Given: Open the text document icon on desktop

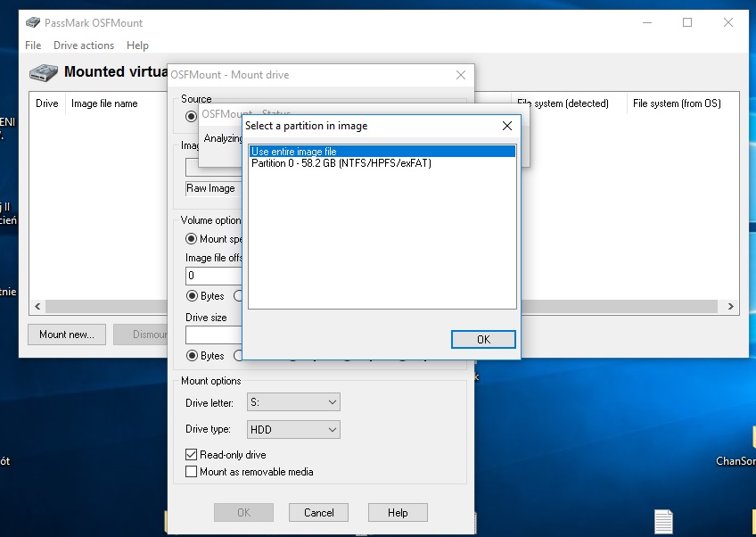Looking at the screenshot, I should 663,522.
